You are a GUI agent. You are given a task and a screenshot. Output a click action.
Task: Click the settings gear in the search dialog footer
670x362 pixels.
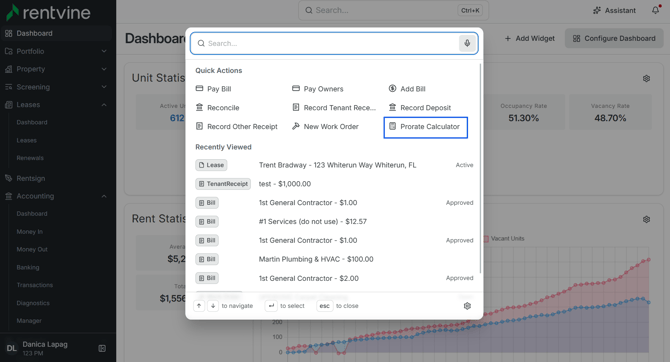click(467, 306)
